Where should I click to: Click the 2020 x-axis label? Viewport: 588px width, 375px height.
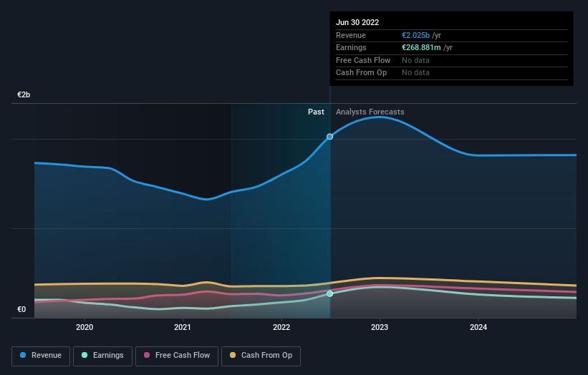pyautogui.click(x=85, y=328)
